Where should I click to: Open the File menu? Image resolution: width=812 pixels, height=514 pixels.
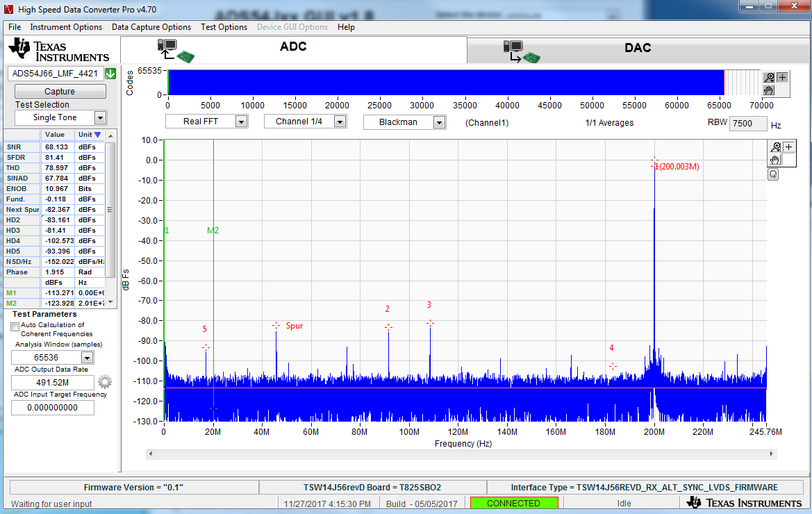coord(15,27)
